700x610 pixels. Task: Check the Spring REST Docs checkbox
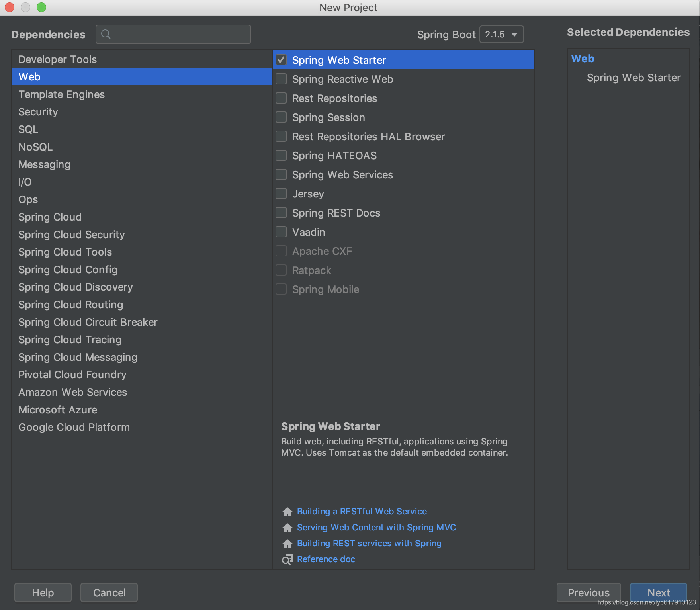point(281,213)
